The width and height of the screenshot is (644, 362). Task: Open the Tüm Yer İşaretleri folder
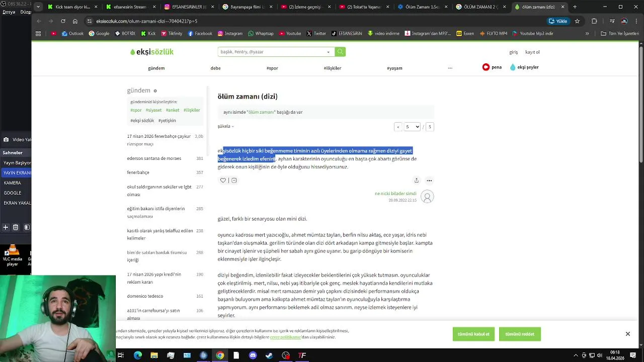(620, 34)
